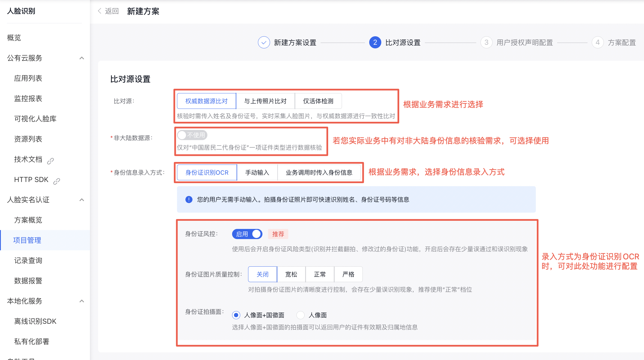Select 人像面+国徽面 radio option
Viewport: 644px width, 360px height.
click(236, 315)
